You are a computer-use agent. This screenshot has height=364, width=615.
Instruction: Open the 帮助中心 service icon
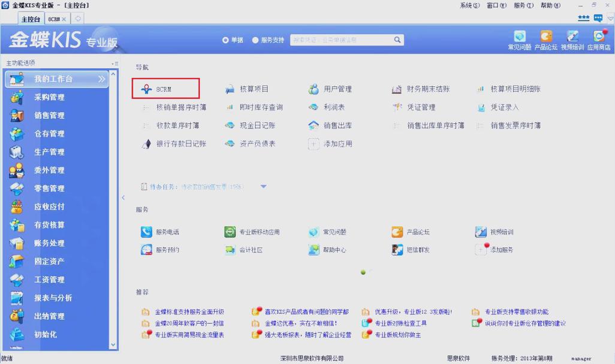pyautogui.click(x=327, y=250)
